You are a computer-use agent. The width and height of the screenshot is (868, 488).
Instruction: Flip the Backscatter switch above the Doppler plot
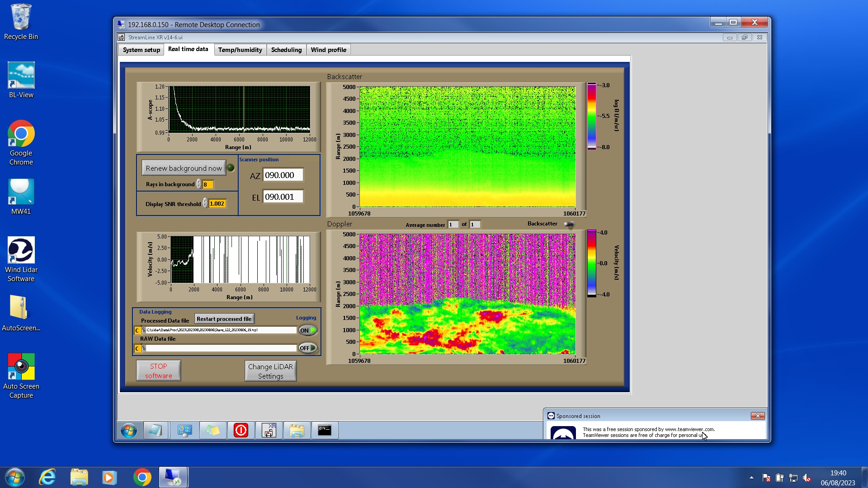click(569, 224)
